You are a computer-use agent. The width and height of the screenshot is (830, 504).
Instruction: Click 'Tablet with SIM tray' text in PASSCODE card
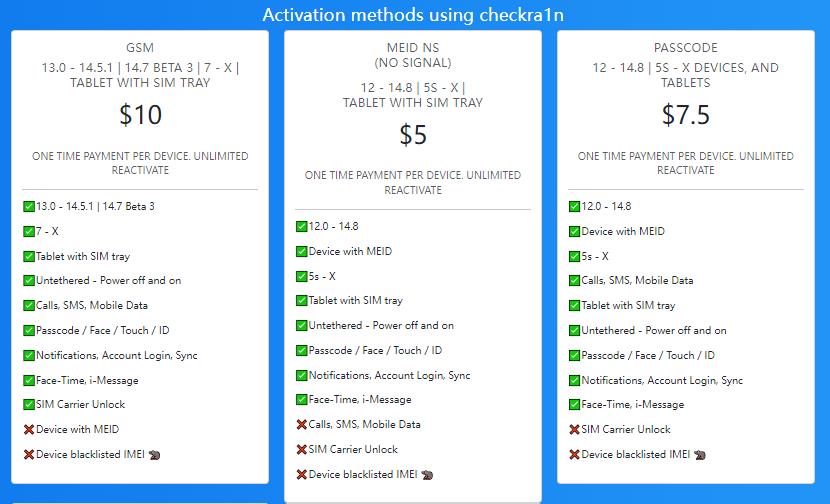point(628,305)
